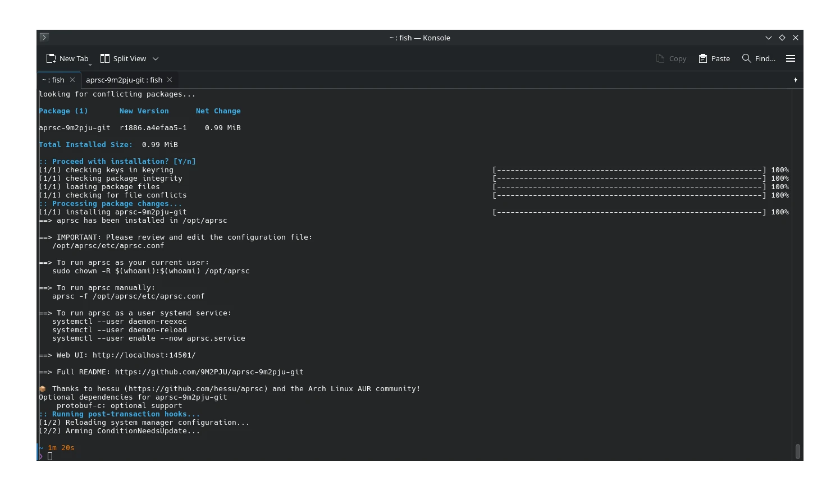Image resolution: width=840 pixels, height=504 pixels.
Task: Expand the Split View chevron menu
Action: click(156, 58)
